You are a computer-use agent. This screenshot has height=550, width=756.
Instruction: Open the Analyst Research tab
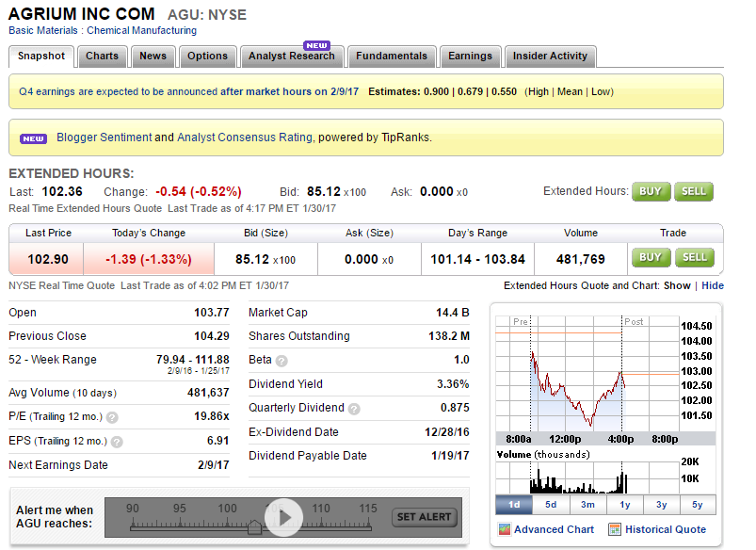pyautogui.click(x=292, y=56)
